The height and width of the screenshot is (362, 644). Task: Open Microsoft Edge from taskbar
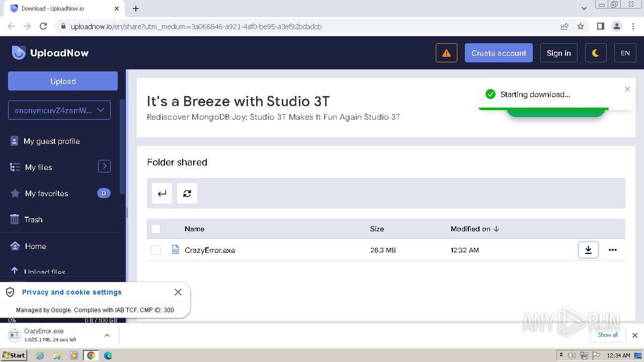108,355
